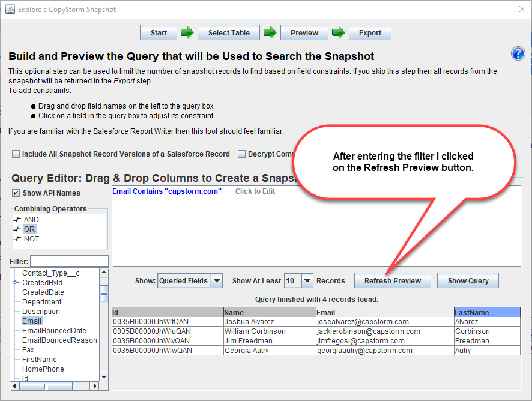Select the 0035B00000JhWIwQAN id cell

[168, 351]
